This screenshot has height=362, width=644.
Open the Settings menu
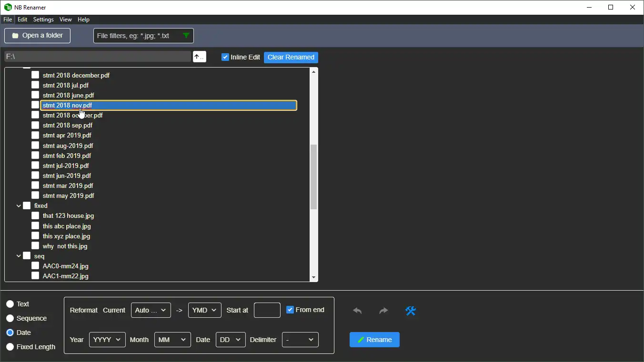point(43,20)
